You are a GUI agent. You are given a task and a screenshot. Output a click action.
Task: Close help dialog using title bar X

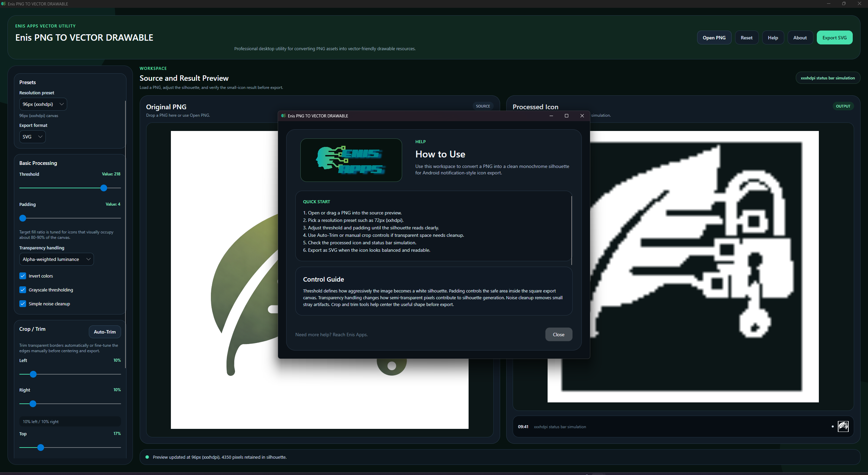pos(582,116)
